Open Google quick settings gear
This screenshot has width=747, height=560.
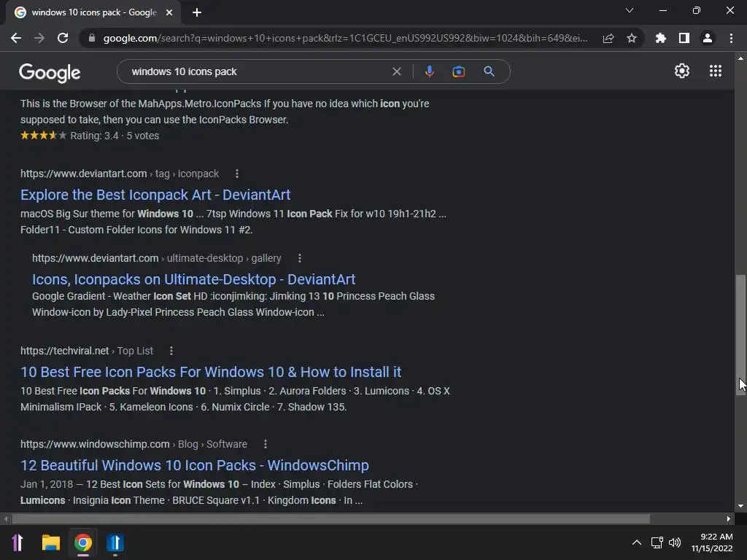(682, 71)
